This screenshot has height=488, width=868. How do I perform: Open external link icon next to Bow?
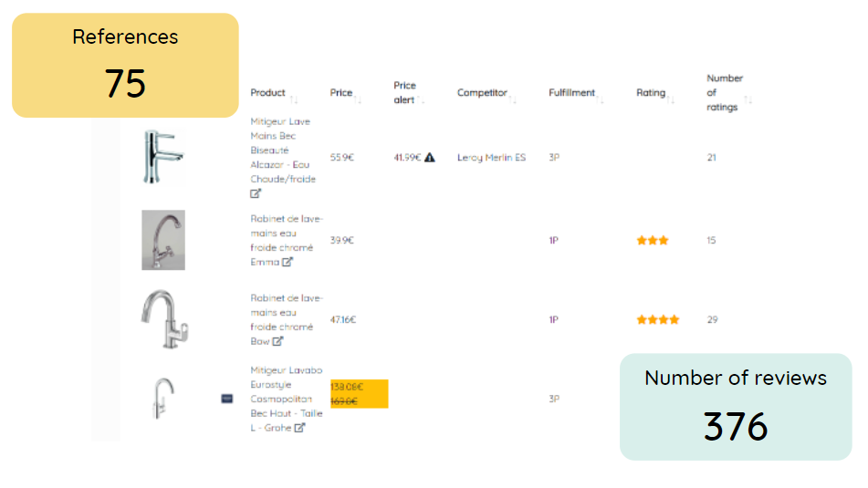pyautogui.click(x=277, y=341)
